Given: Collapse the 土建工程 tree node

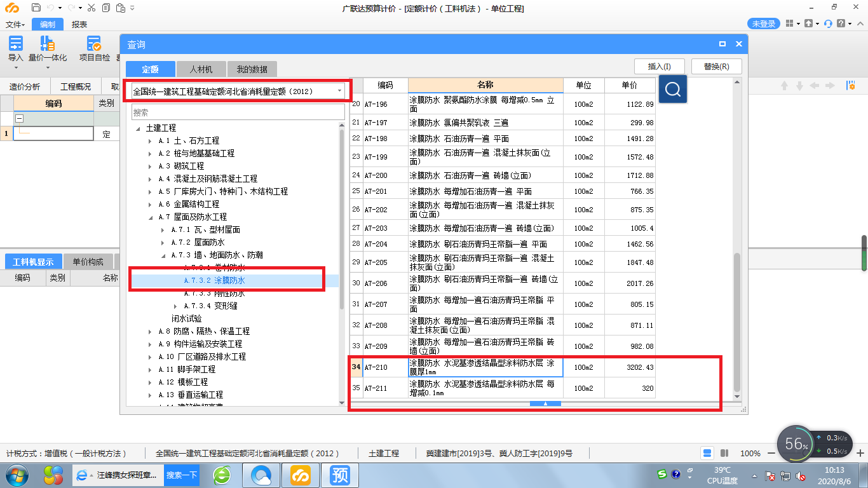Looking at the screenshot, I should coord(138,128).
